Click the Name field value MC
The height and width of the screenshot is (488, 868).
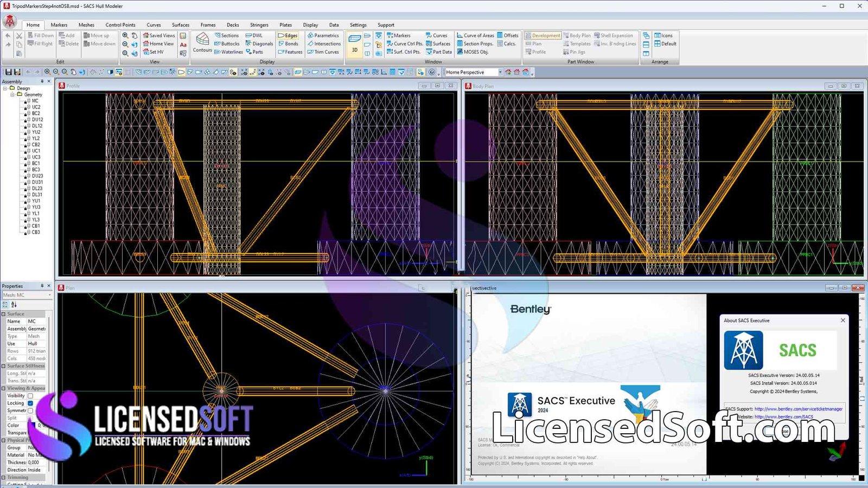pos(37,322)
